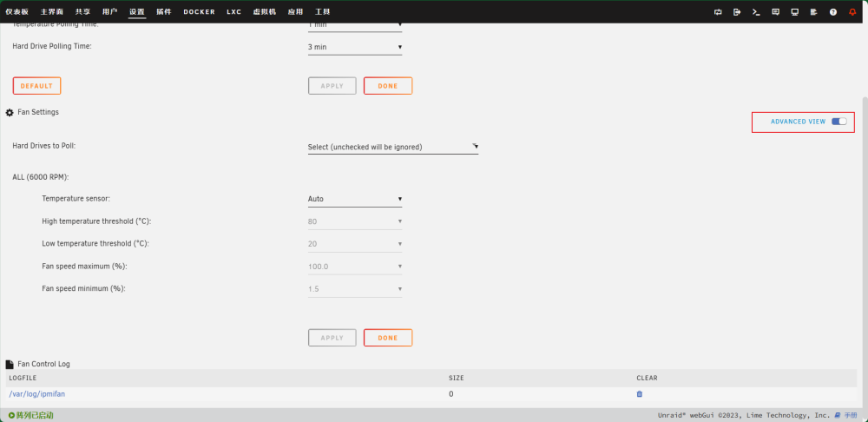Open Hard Drive Polling Time dropdown
Screen dimensions: 868x422
click(x=355, y=47)
